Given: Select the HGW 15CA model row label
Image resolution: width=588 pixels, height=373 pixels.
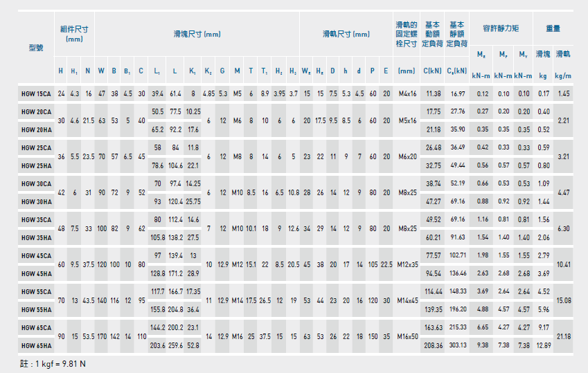Looking at the screenshot, I should 35,93.
